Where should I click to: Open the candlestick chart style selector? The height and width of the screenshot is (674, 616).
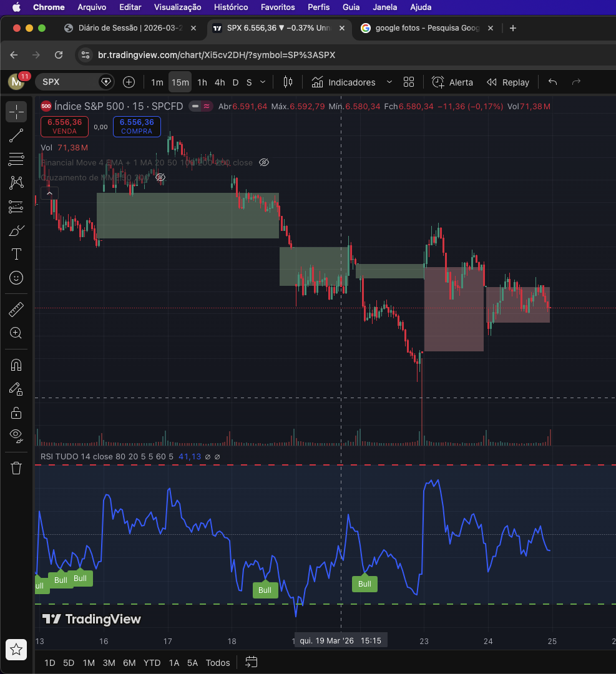288,82
